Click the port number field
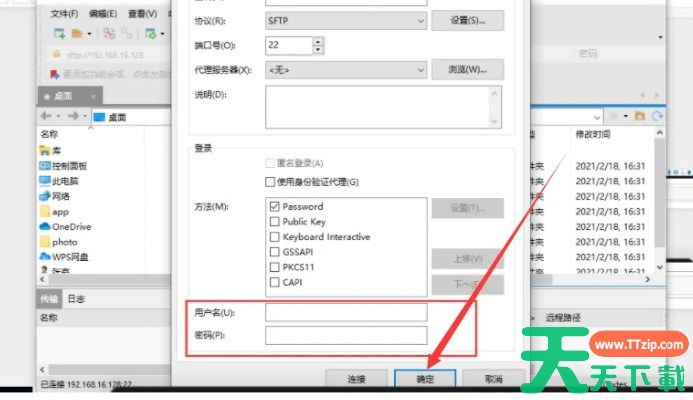The height and width of the screenshot is (400, 693). pos(289,45)
